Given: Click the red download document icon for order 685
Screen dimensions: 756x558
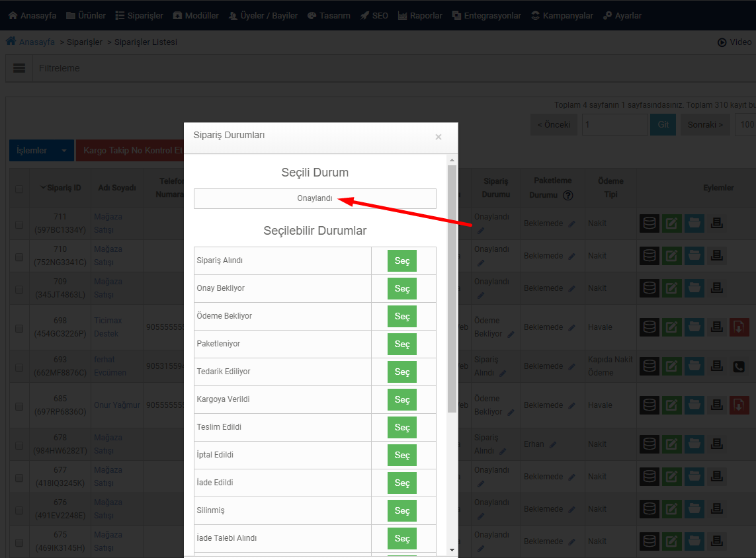Looking at the screenshot, I should (x=739, y=405).
